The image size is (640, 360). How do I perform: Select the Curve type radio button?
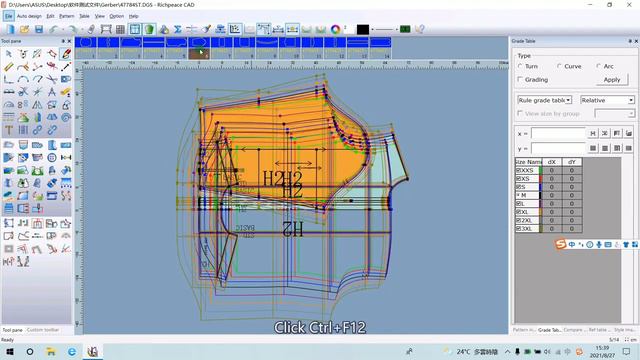(560, 66)
